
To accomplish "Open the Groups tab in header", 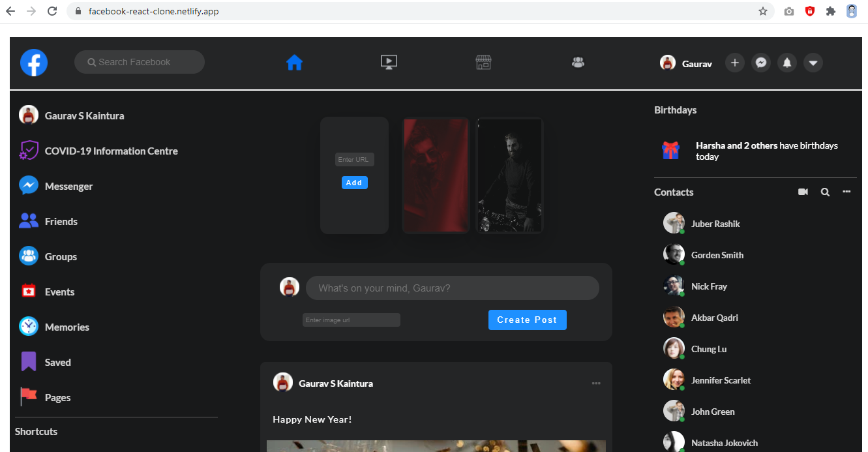I will pyautogui.click(x=578, y=63).
